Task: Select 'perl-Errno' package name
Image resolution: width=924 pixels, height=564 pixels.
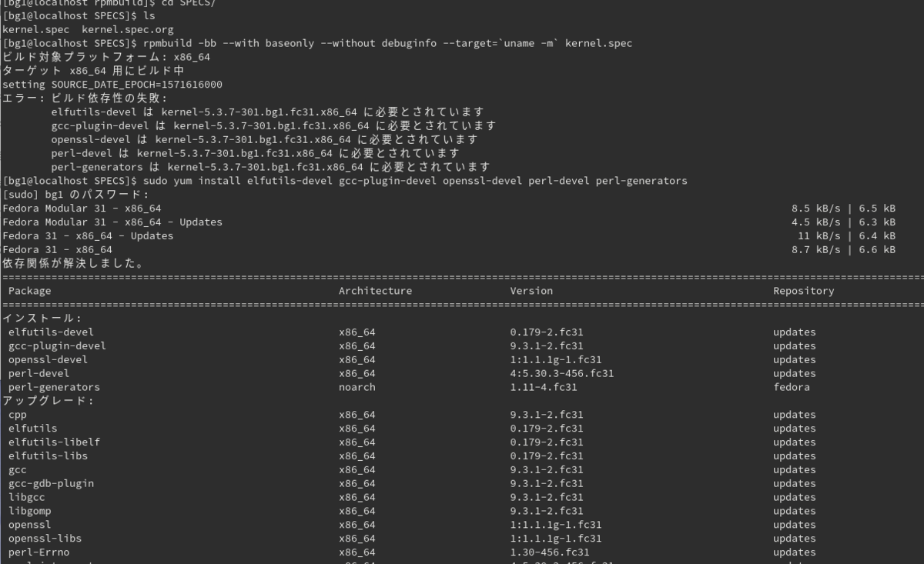Action: [x=38, y=552]
